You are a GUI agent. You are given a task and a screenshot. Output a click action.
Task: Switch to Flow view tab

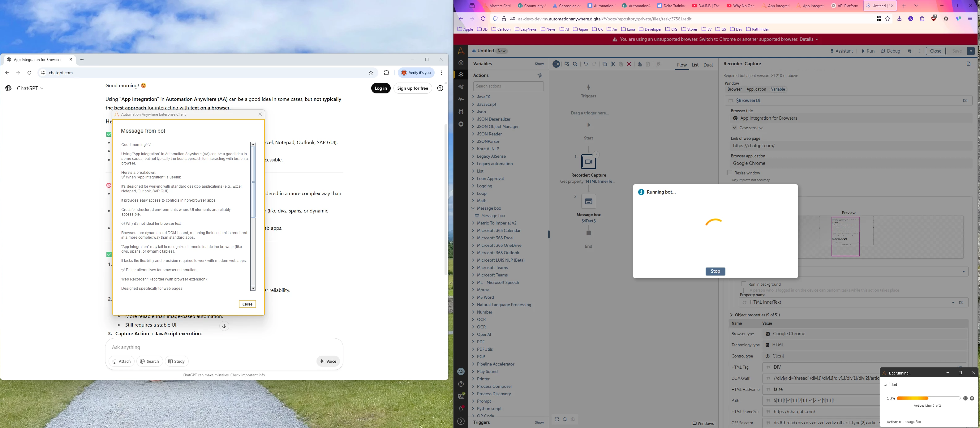pos(682,65)
